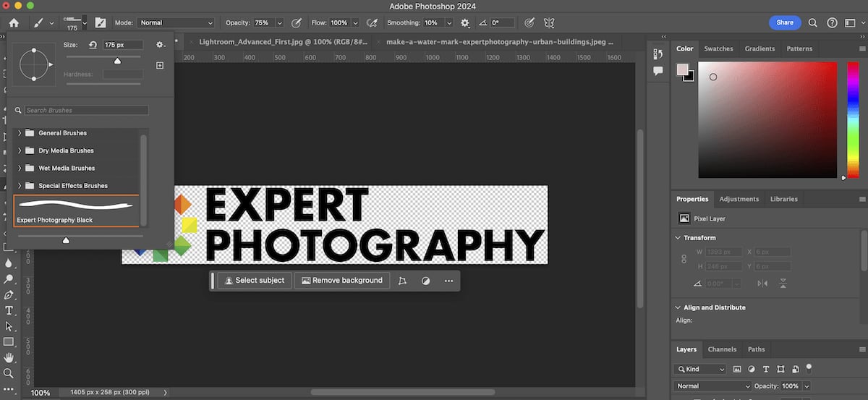
Task: Toggle the link width and height icon
Action: click(683, 259)
